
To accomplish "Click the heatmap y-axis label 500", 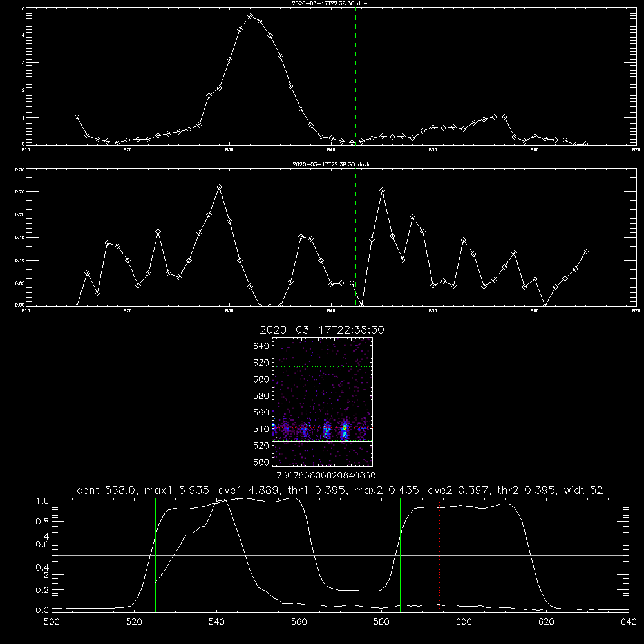I will 261,462.
